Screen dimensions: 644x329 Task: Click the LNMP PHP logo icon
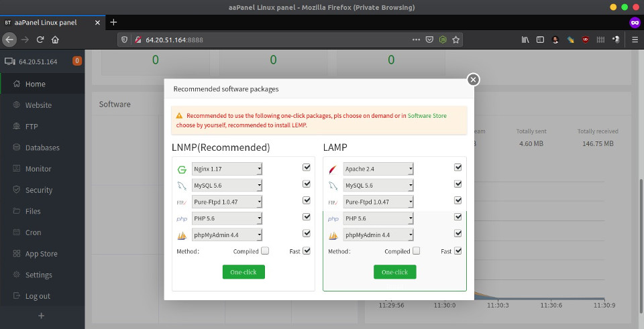pos(182,219)
